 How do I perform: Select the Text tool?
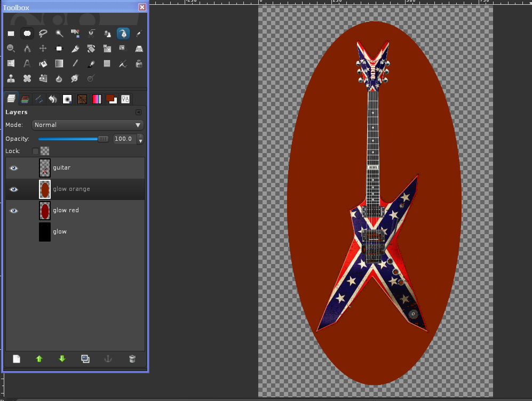click(x=27, y=63)
